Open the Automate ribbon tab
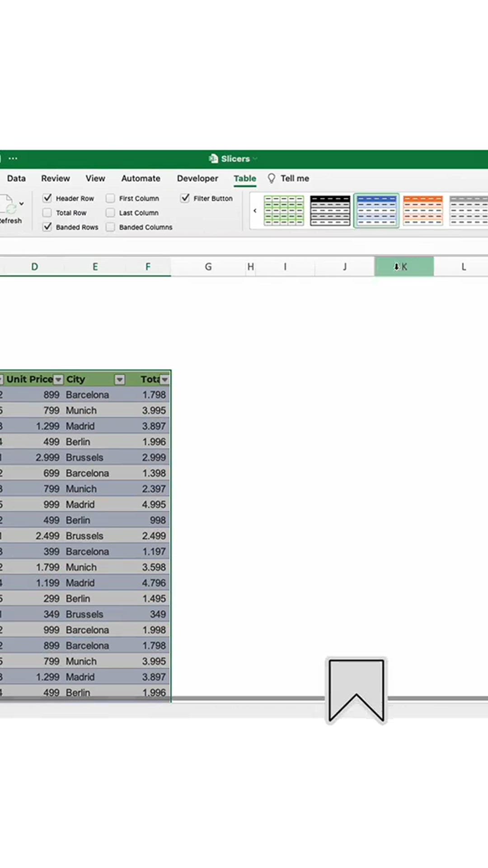 click(141, 179)
